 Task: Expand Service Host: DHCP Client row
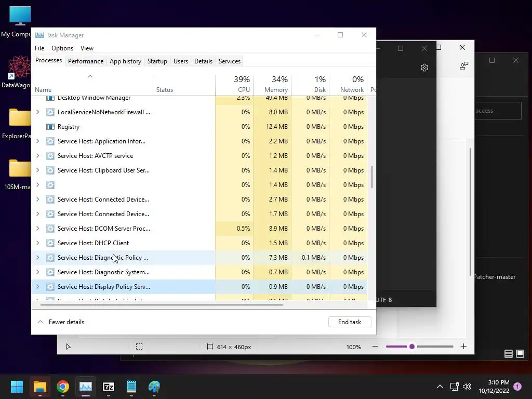tap(37, 243)
